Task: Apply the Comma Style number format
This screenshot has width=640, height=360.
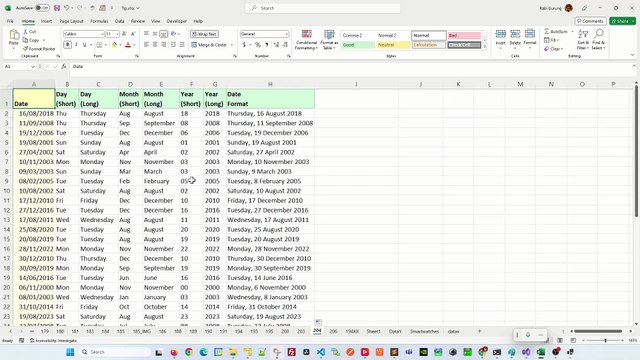Action: point(267,44)
